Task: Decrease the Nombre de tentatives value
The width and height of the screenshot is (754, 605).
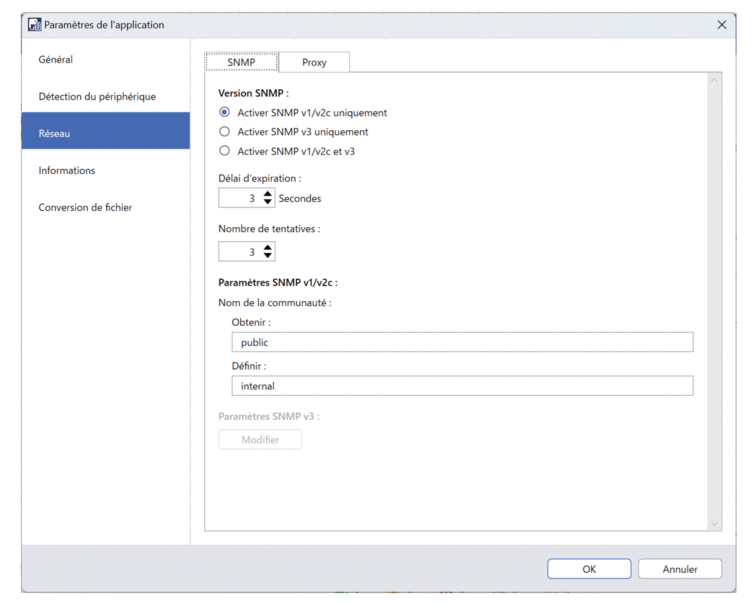Action: pyautogui.click(x=268, y=255)
